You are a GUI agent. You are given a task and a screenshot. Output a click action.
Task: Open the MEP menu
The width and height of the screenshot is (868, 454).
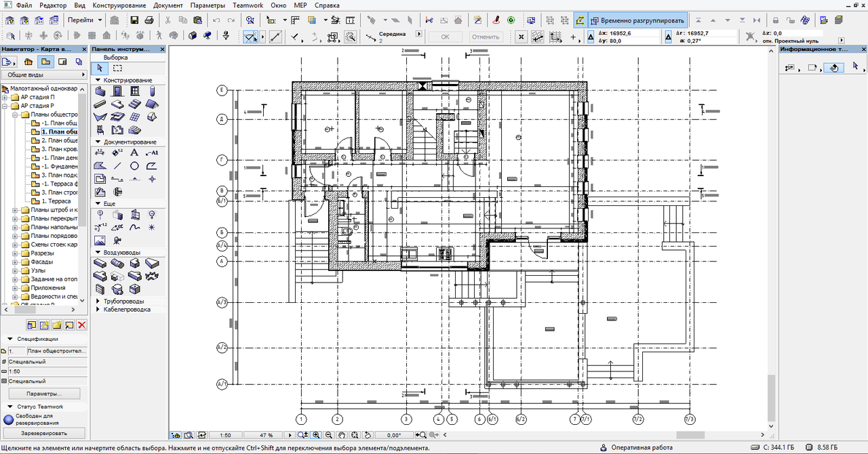coord(301,5)
